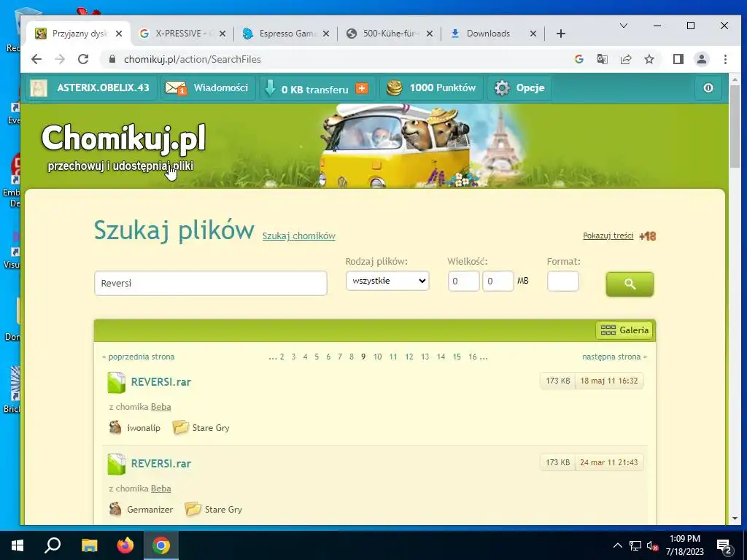The height and width of the screenshot is (560, 747).
Task: Click the Google G icon in address bar
Action: point(578,59)
